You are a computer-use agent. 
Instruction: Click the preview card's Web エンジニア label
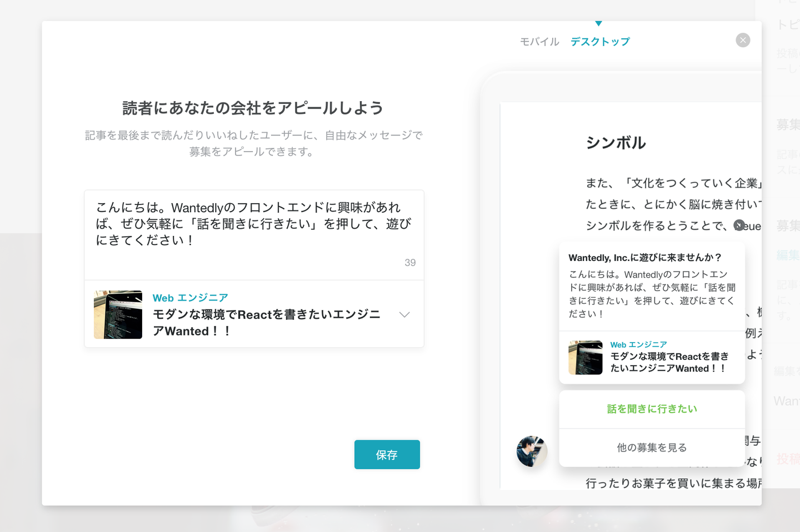[638, 345]
